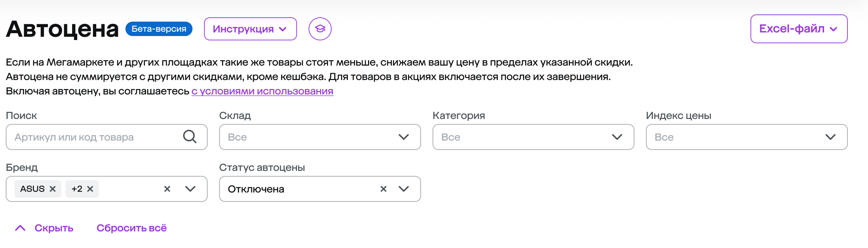This screenshot has height=248, width=868.
Task: Open the Бренд dropdown arrow
Action: (x=190, y=189)
